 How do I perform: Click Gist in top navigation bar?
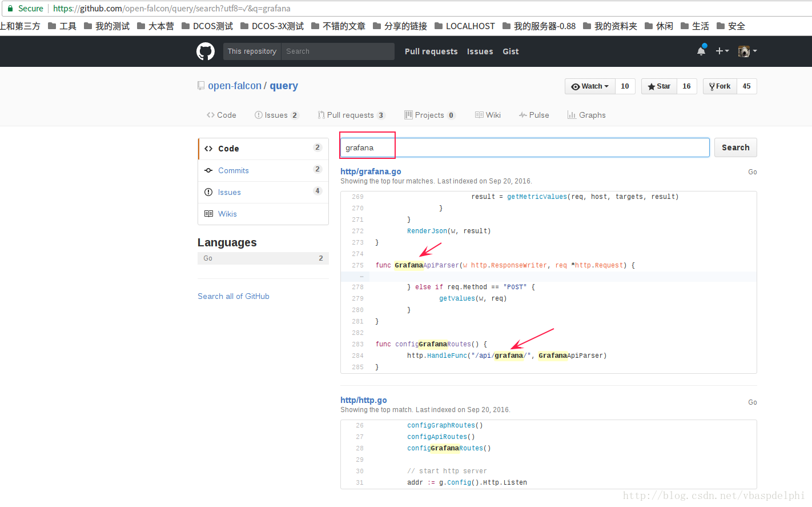point(510,51)
